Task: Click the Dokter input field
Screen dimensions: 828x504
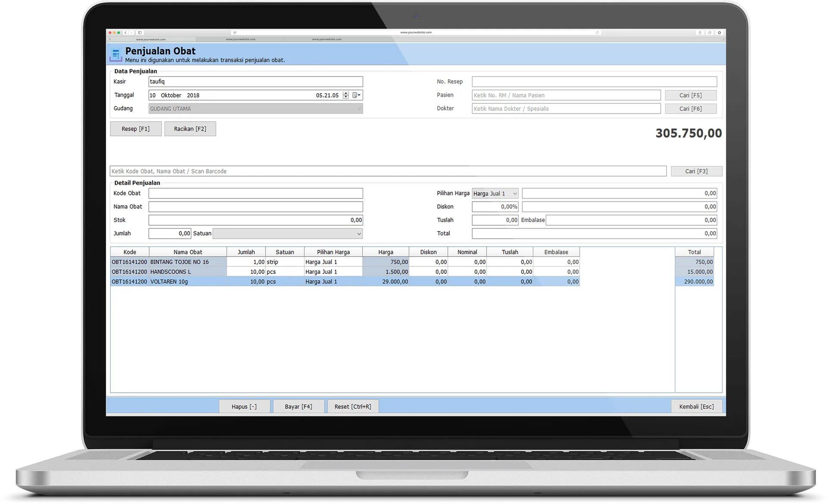Action: tap(566, 109)
